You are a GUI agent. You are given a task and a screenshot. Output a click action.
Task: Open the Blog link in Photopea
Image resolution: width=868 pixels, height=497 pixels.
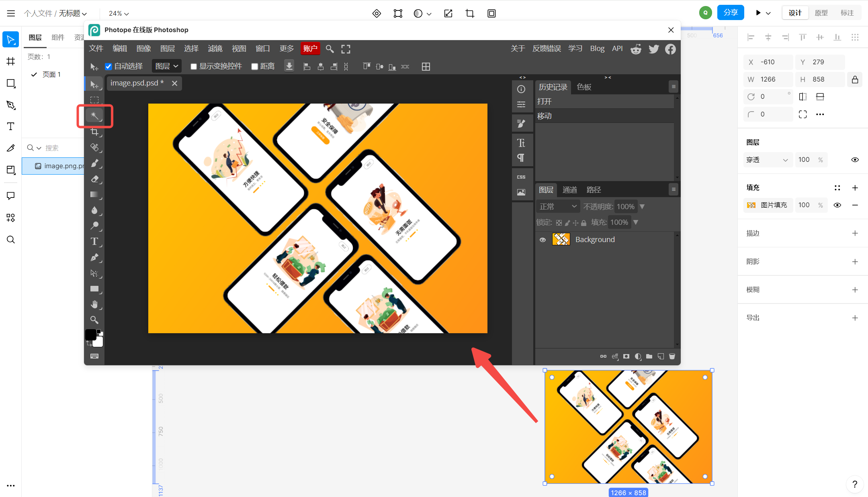pos(597,49)
